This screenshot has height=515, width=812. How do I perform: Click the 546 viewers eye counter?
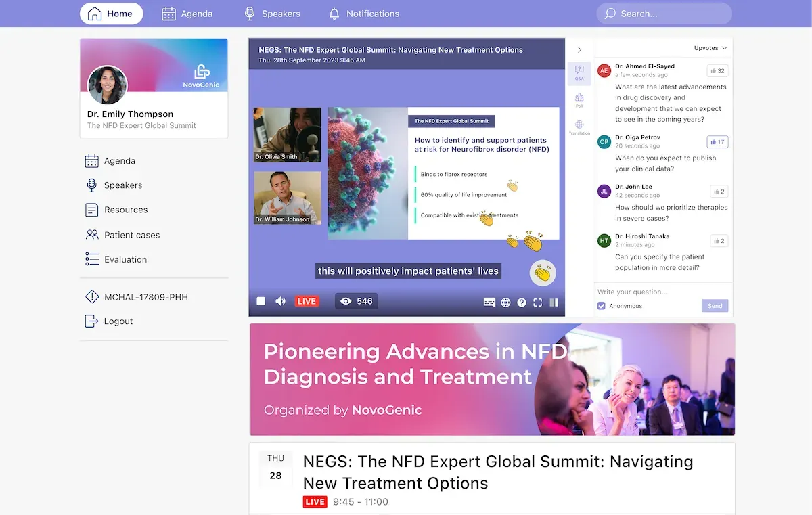pyautogui.click(x=357, y=301)
